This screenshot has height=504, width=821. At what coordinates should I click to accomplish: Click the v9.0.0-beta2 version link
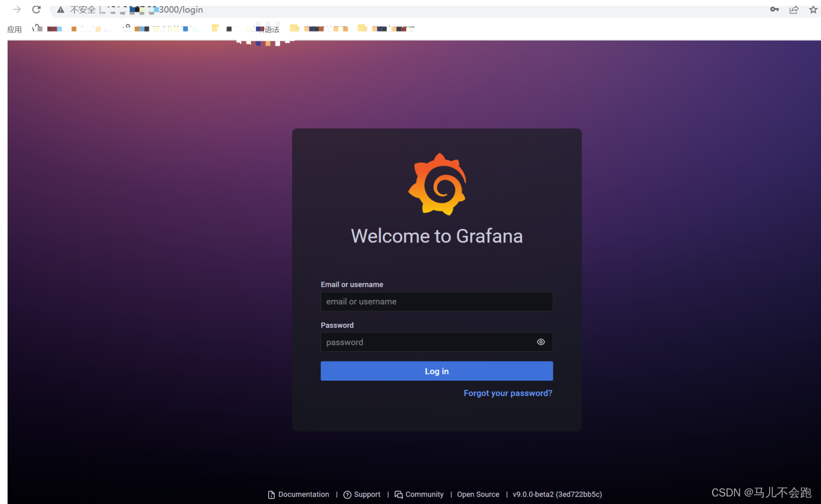click(x=557, y=494)
